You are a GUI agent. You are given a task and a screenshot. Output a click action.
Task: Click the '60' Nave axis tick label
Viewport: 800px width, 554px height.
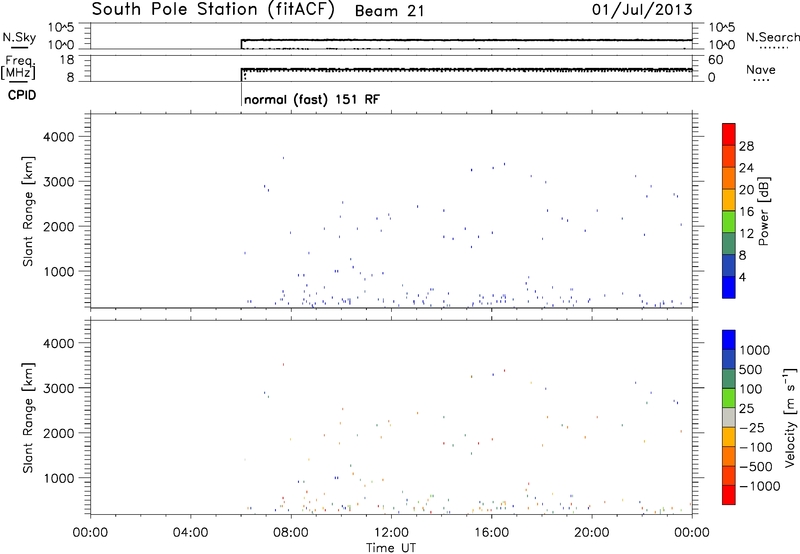click(715, 60)
